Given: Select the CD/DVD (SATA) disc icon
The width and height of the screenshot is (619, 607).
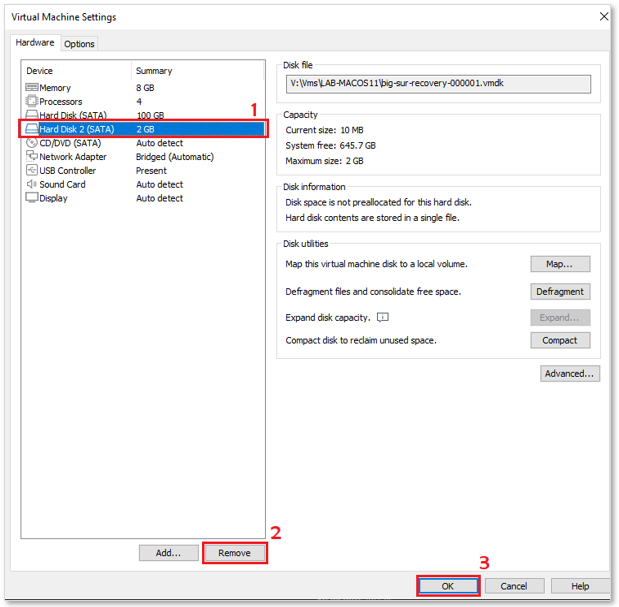Looking at the screenshot, I should click(x=32, y=142).
